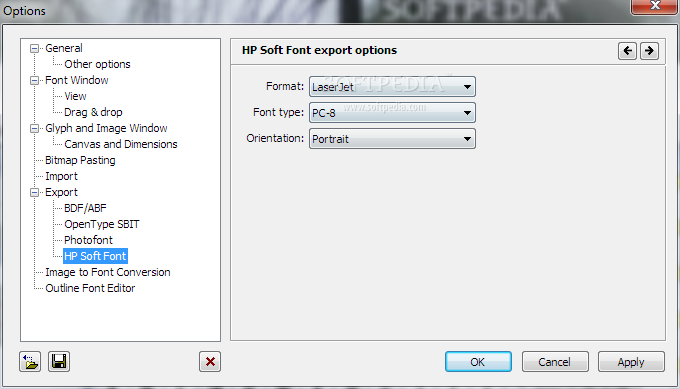Open Canvas and Dimensions page
Viewport: 680px width, 389px height.
pyautogui.click(x=121, y=144)
